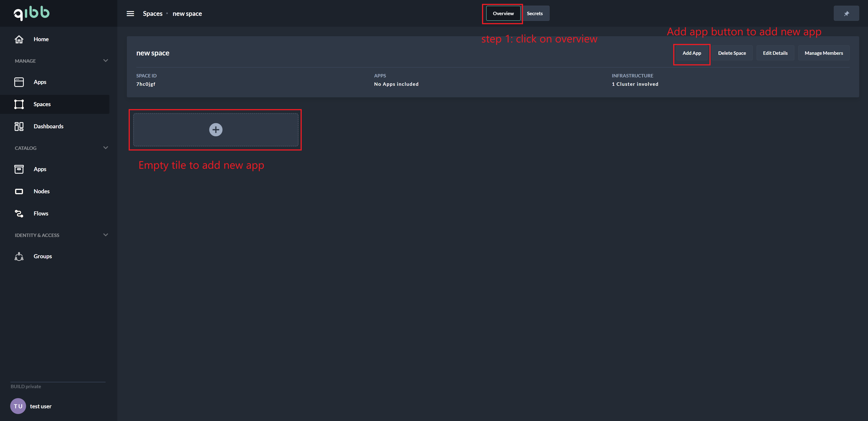
Task: Click the Flows route icon
Action: (x=19, y=213)
